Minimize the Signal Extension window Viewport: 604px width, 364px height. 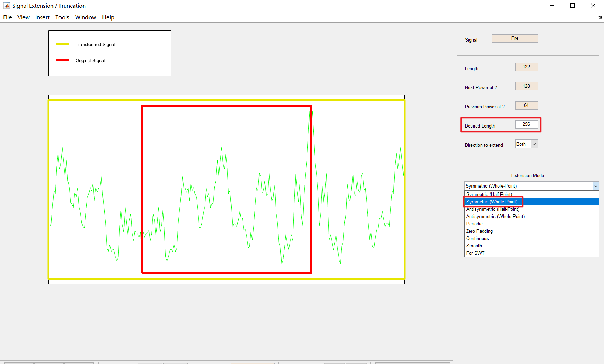coord(552,6)
